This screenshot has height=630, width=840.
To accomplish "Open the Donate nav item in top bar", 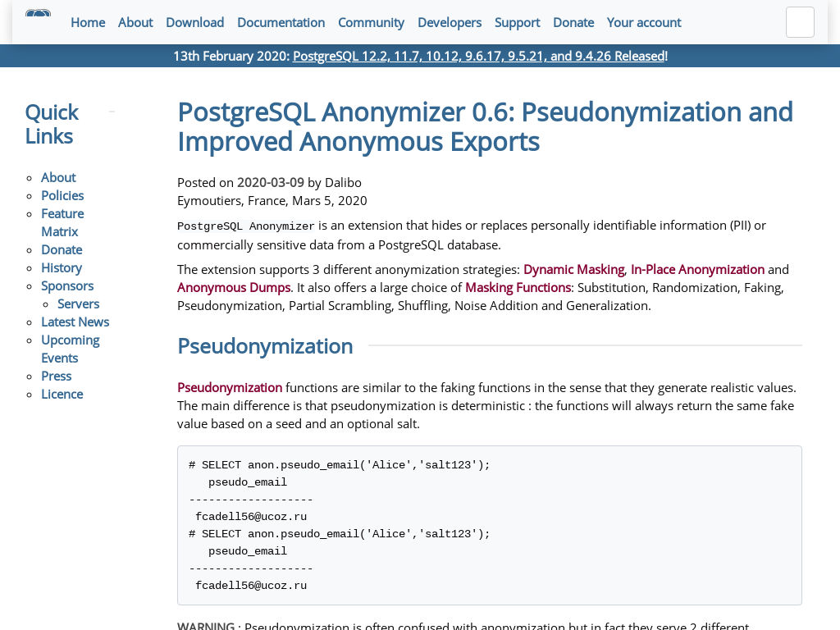I will pos(573,22).
